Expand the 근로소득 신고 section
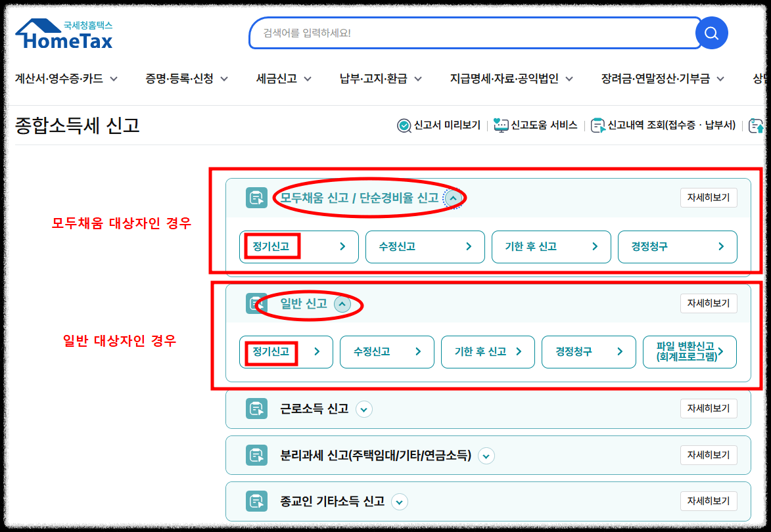 (x=364, y=409)
